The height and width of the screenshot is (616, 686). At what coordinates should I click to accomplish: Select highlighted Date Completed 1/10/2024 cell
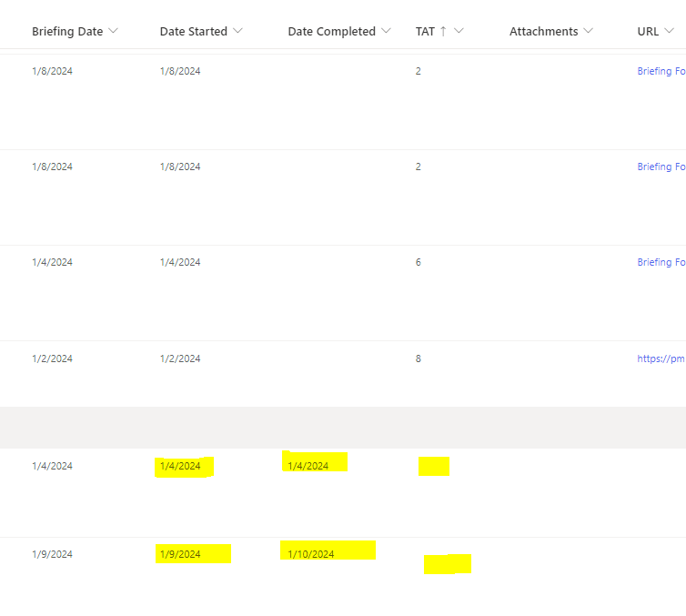click(x=310, y=554)
